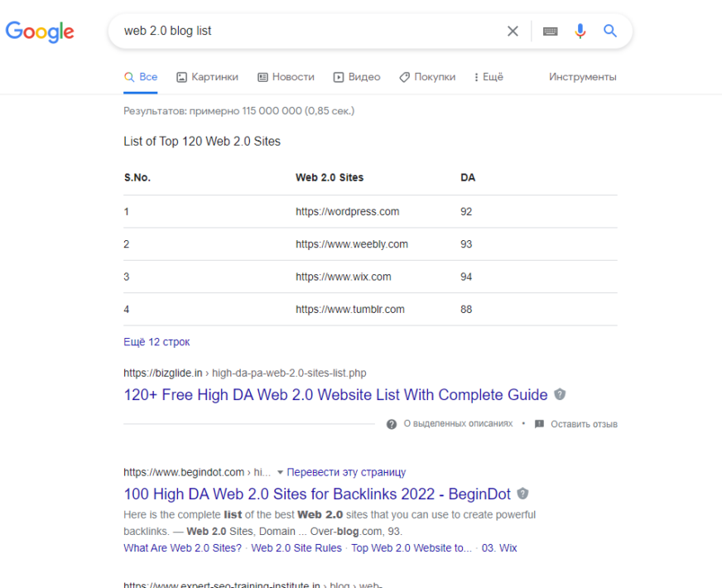722x588 pixels.
Task: Open the Инструменты search tools
Action: 582,77
